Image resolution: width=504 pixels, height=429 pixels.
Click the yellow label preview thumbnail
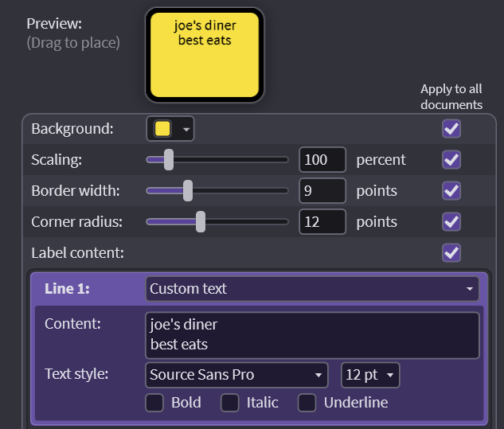click(205, 55)
